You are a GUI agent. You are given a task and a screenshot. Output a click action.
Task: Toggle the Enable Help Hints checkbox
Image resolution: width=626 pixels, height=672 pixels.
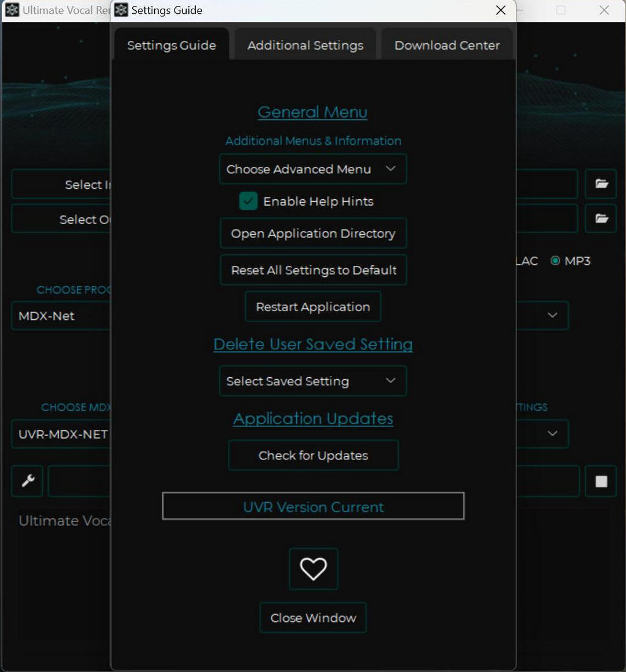248,201
